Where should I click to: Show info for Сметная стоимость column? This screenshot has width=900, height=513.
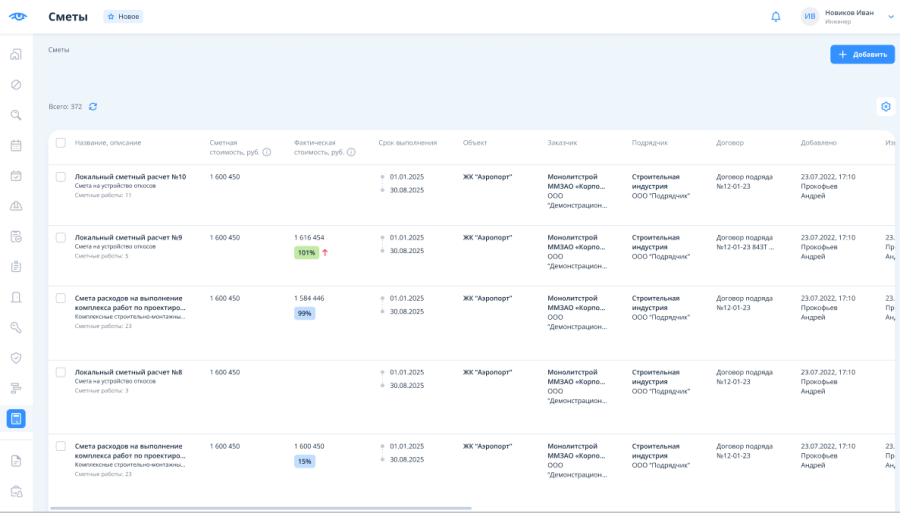(x=267, y=152)
